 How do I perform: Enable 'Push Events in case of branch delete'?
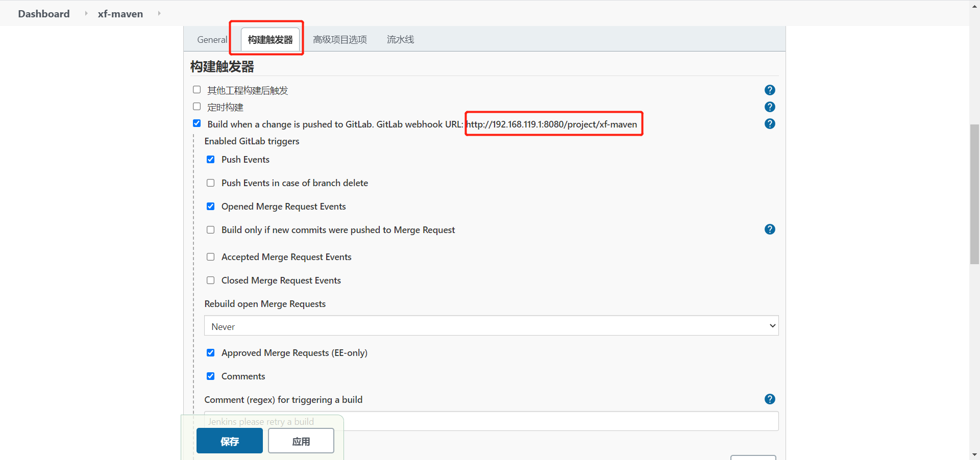click(x=211, y=183)
